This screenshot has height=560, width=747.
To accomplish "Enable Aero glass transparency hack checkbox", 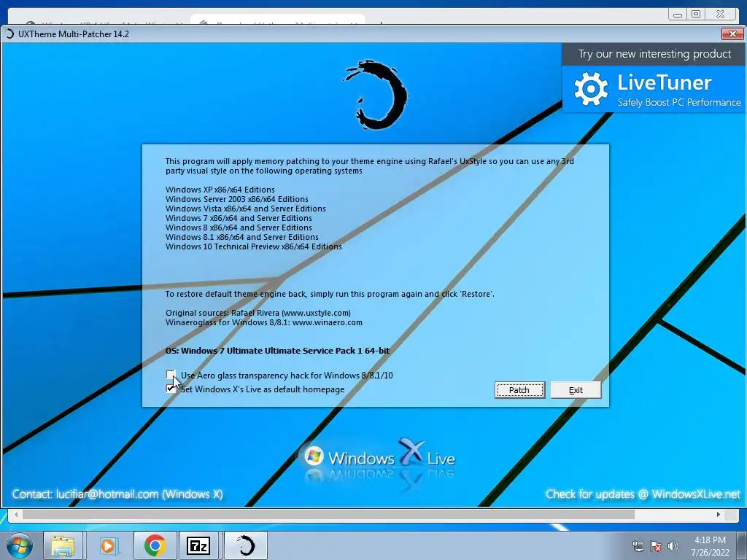I will tap(171, 375).
